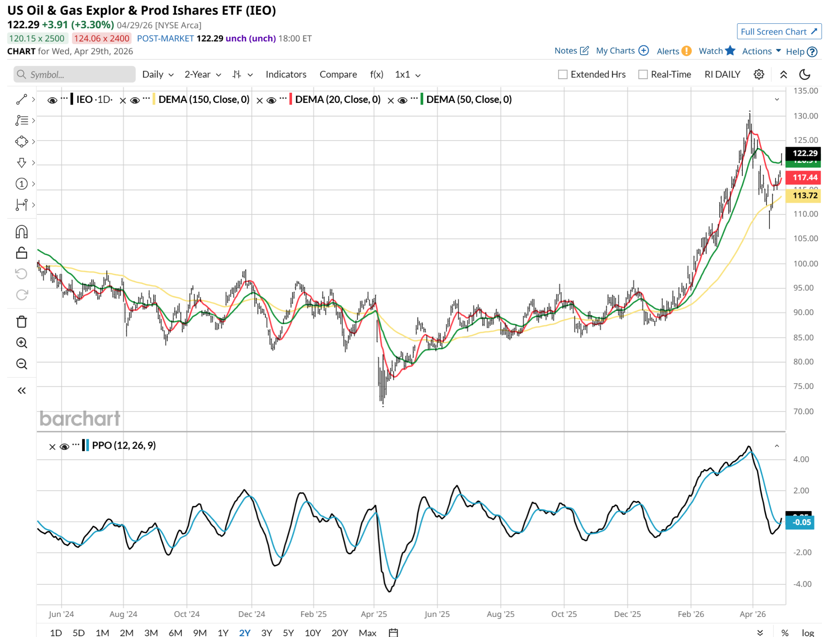Open the chart settings gear icon

coord(759,74)
